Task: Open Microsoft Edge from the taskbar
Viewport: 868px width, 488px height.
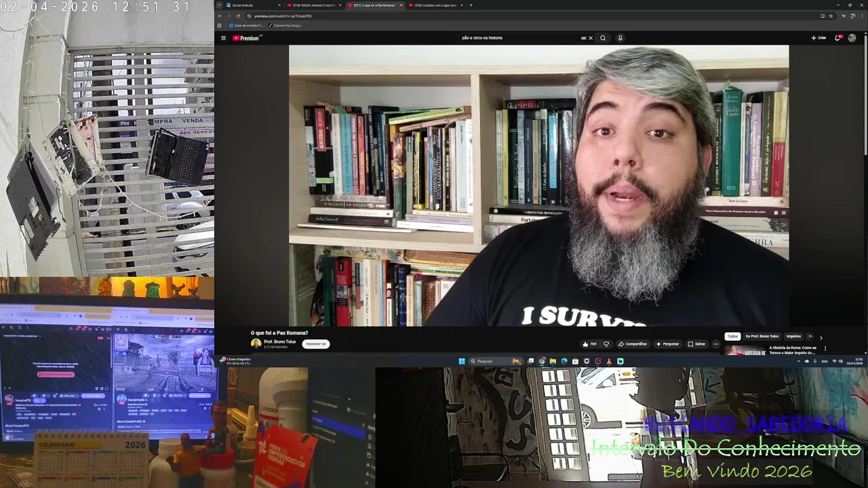Action: pyautogui.click(x=564, y=361)
